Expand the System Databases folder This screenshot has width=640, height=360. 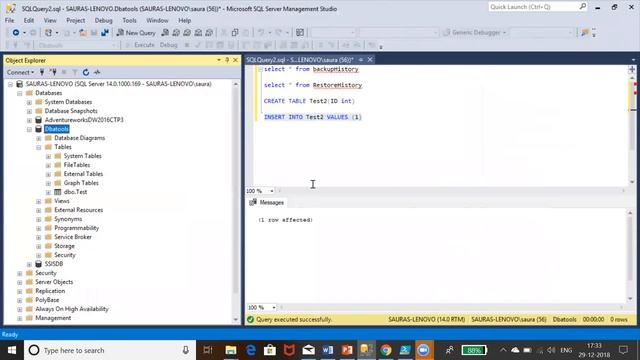tap(29, 102)
